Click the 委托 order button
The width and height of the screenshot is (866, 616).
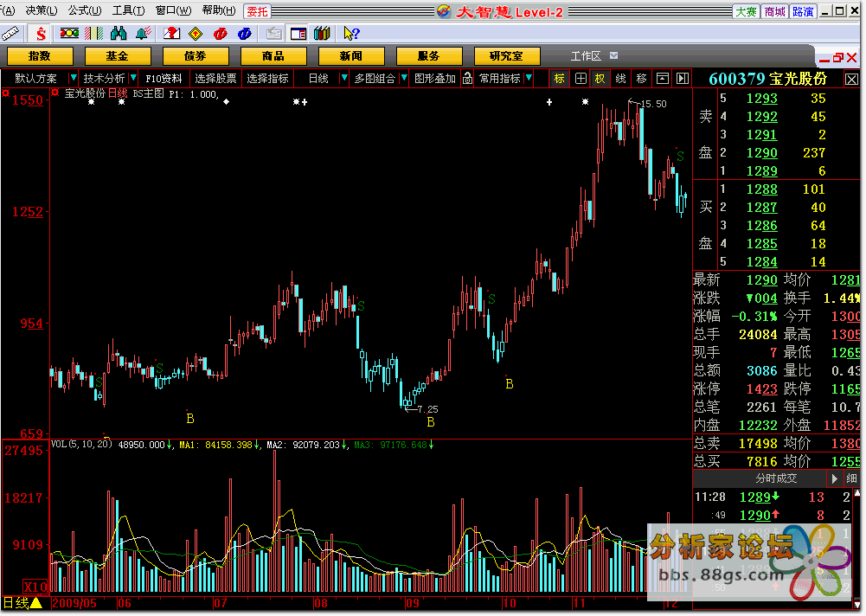pos(256,11)
